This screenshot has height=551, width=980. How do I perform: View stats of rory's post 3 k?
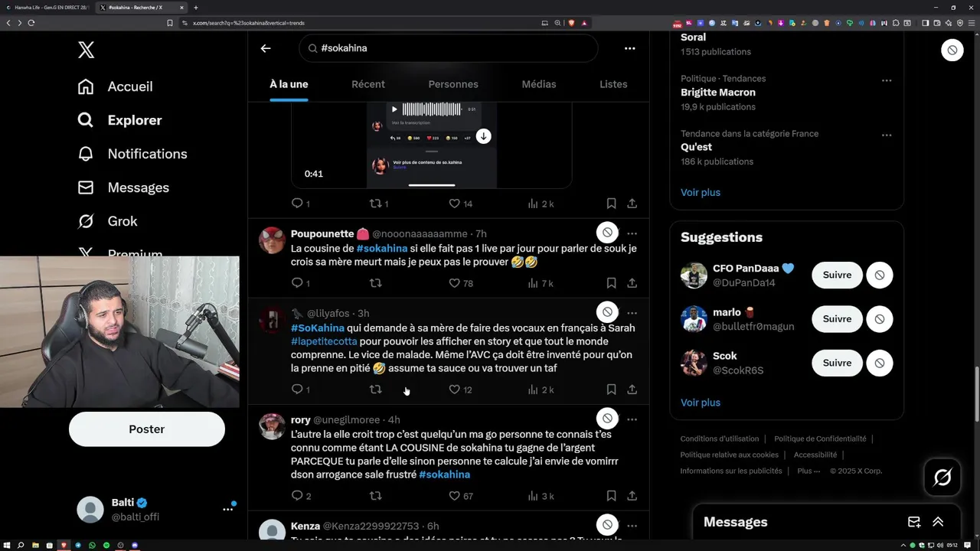(541, 496)
